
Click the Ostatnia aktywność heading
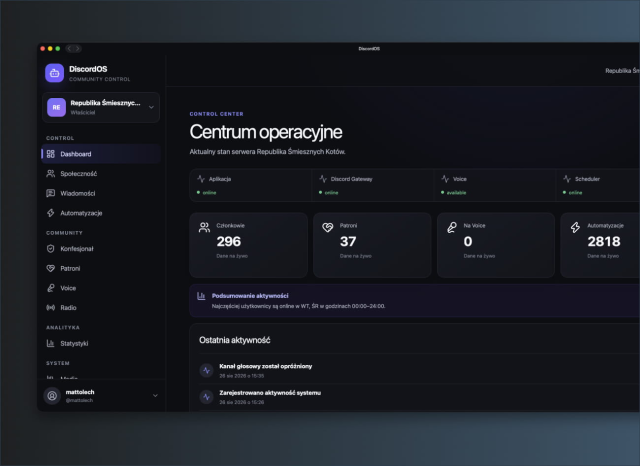pos(235,340)
